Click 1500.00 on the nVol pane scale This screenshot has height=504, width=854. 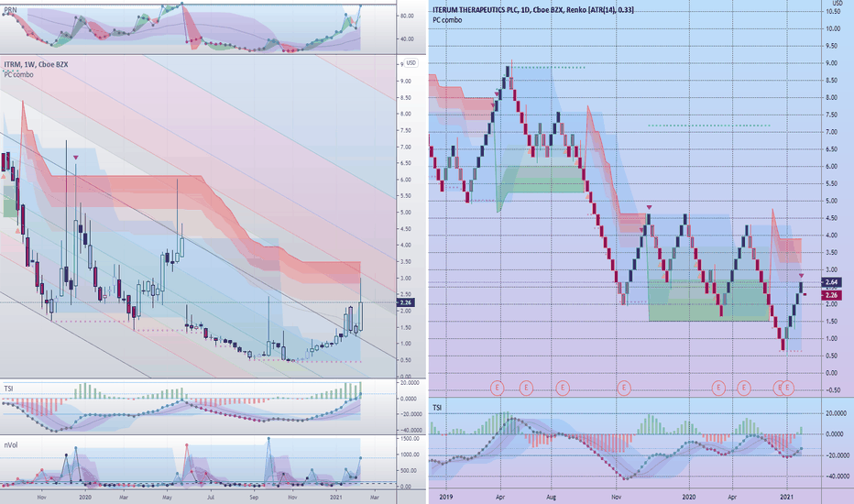(410, 439)
